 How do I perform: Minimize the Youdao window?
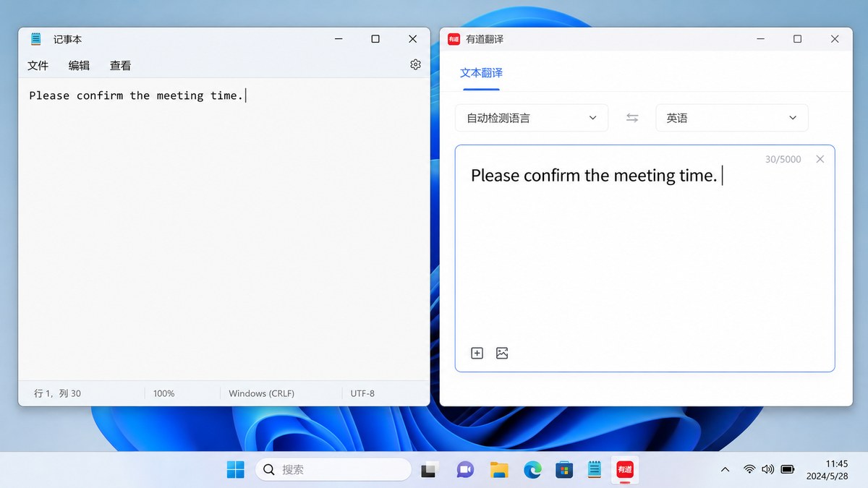pos(760,39)
